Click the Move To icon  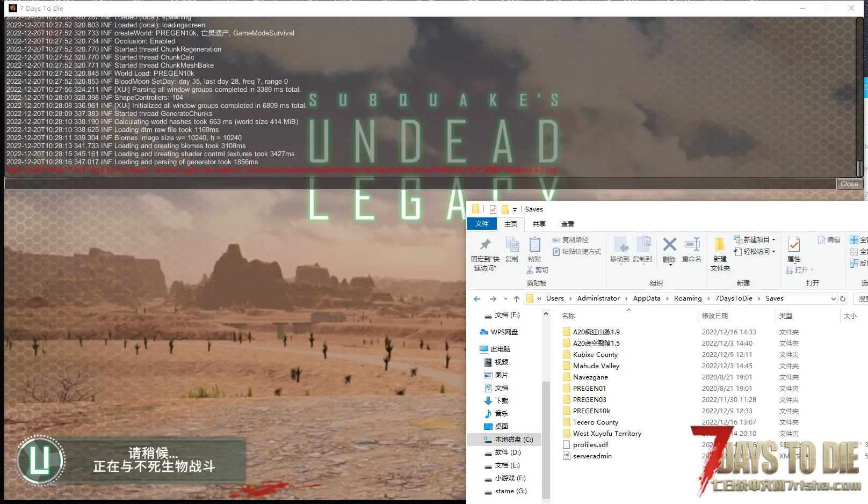tap(620, 245)
